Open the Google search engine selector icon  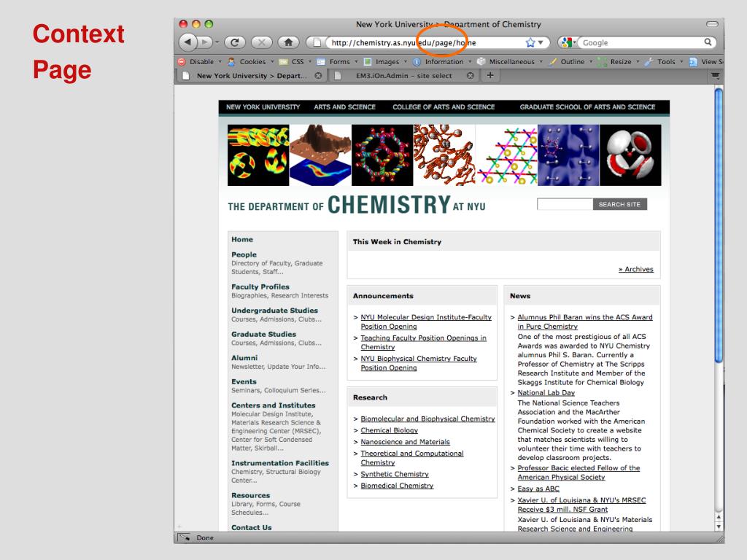tap(566, 42)
